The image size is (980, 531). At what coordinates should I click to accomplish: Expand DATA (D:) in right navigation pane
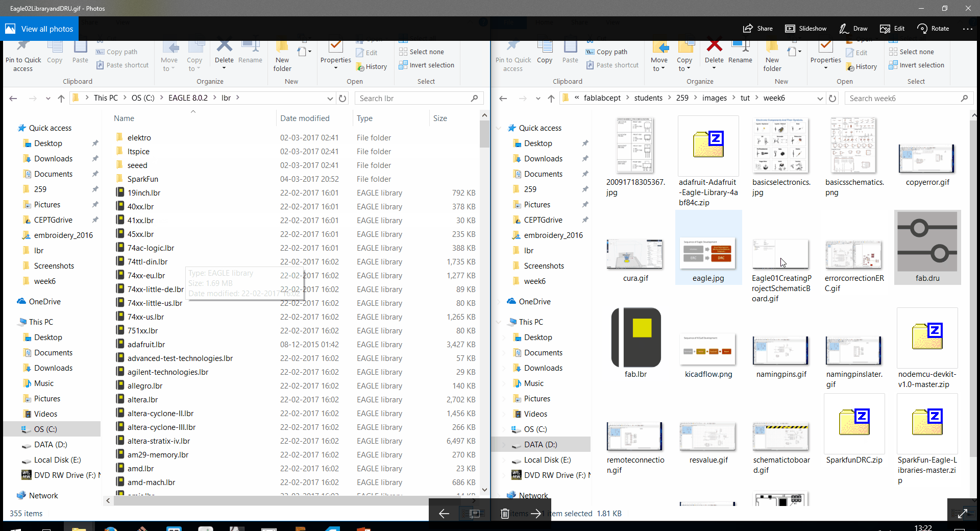504,445
